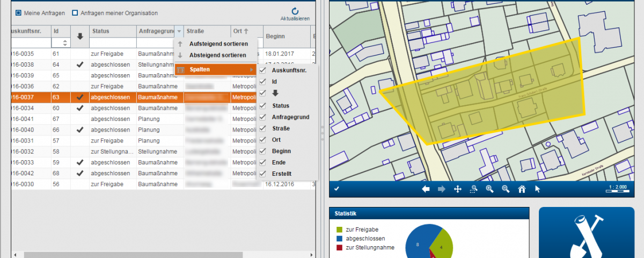The width and height of the screenshot is (644, 258).
Task: Click the blue abgeschlossen legend swatch
Action: point(339,239)
